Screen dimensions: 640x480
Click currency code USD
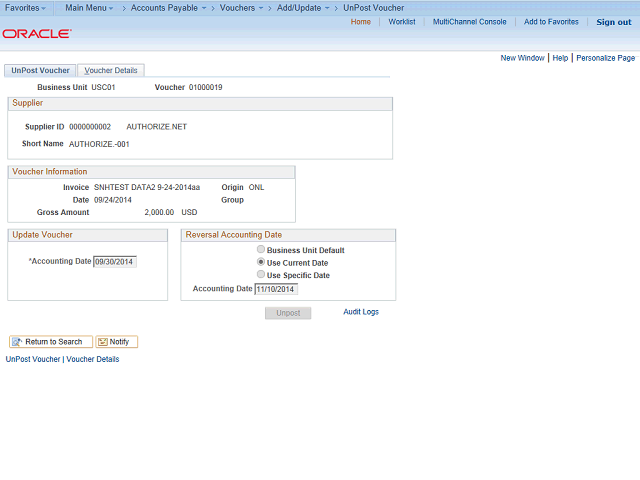pos(189,213)
